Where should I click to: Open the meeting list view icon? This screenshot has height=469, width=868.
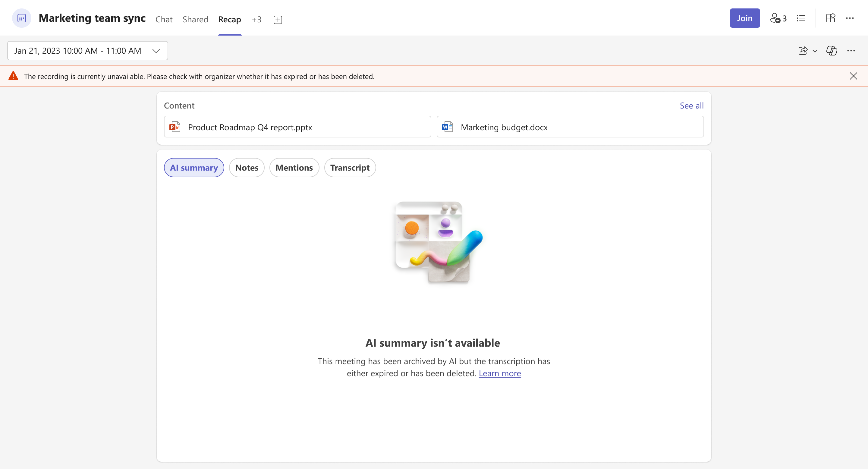tap(801, 18)
